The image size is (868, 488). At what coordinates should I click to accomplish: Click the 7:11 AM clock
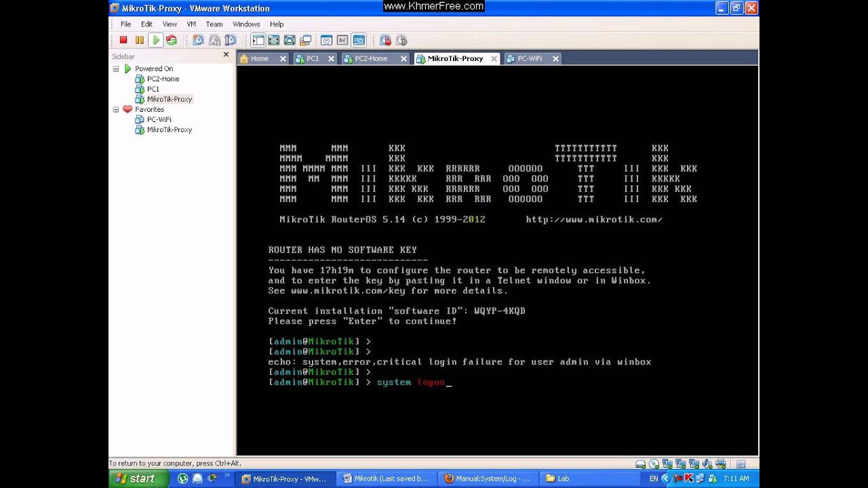736,479
